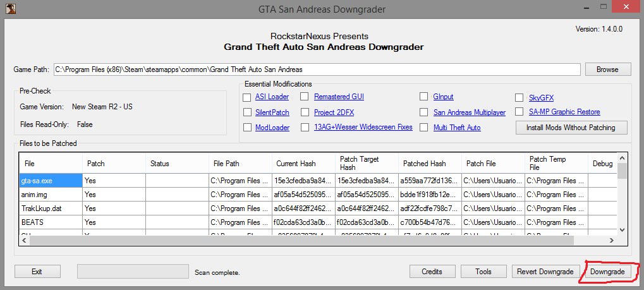The height and width of the screenshot is (290, 644).
Task: Enable the GInput checkbox
Action: 423,97
